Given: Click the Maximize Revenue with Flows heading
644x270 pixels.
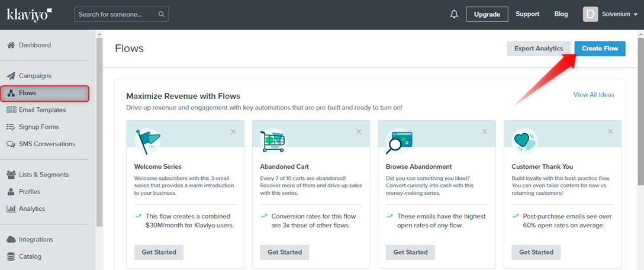Looking at the screenshot, I should pyautogui.click(x=183, y=97).
